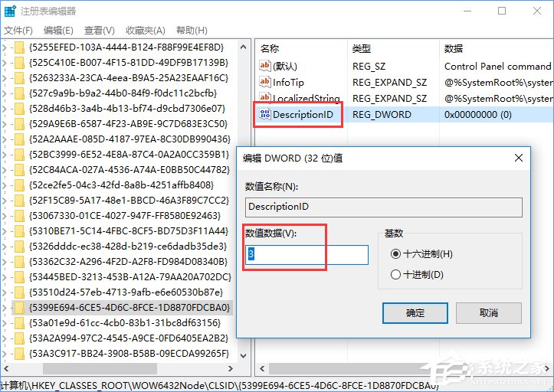Click the InfoTip string value icon

264,82
